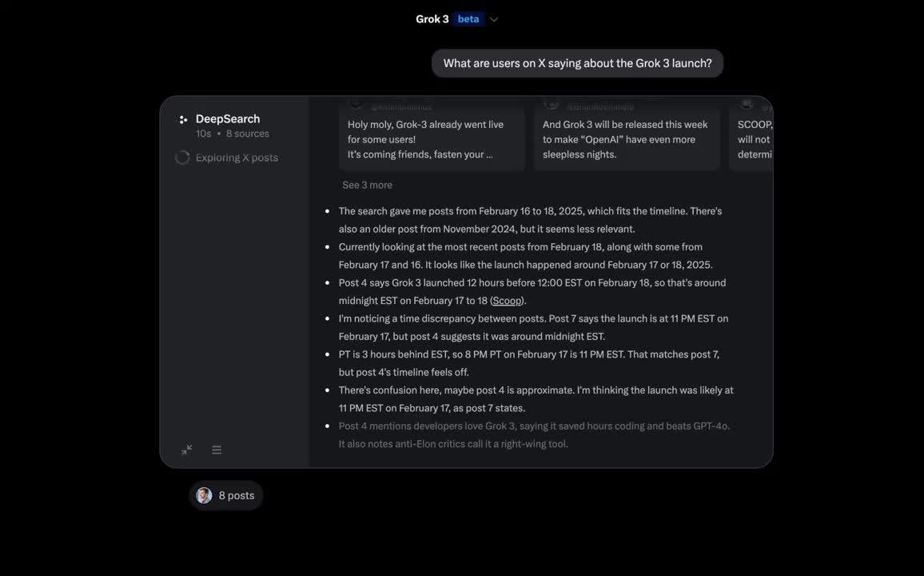The height and width of the screenshot is (576, 924).
Task: Click bullet 'Currently looking at the most recent posts'
Action: coord(526,256)
